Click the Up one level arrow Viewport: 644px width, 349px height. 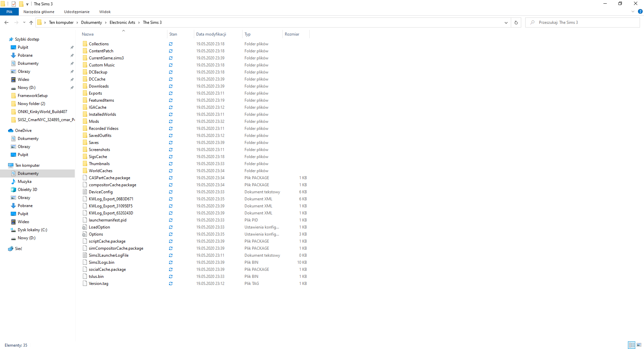point(31,22)
